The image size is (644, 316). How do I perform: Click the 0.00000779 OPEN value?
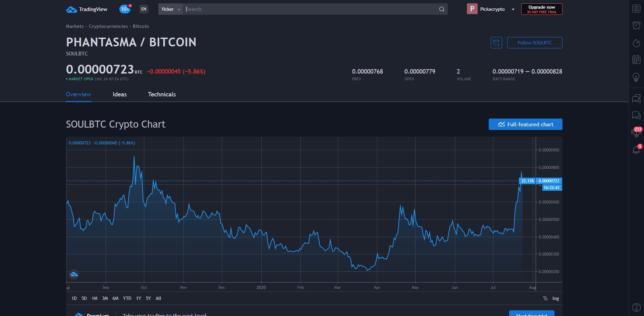(x=420, y=72)
